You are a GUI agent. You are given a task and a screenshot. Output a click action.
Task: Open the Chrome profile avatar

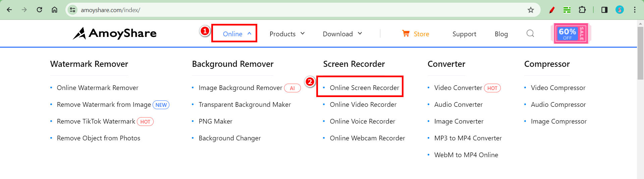coord(620,10)
